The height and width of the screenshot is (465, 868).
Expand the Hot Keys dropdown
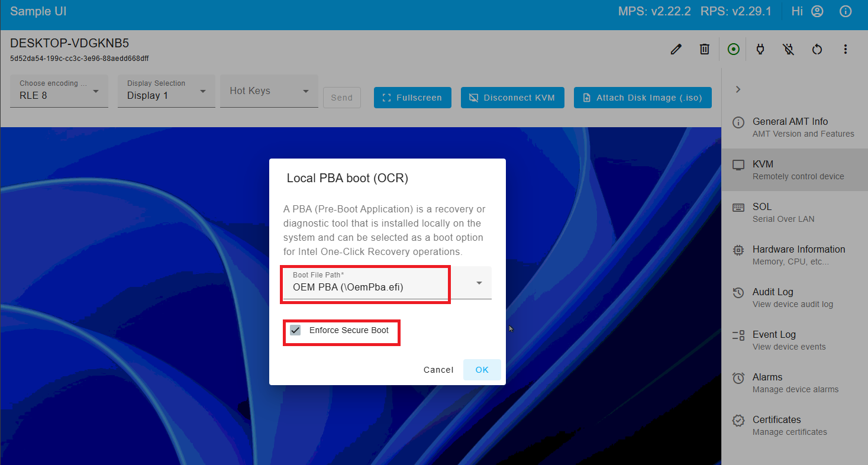click(x=269, y=91)
